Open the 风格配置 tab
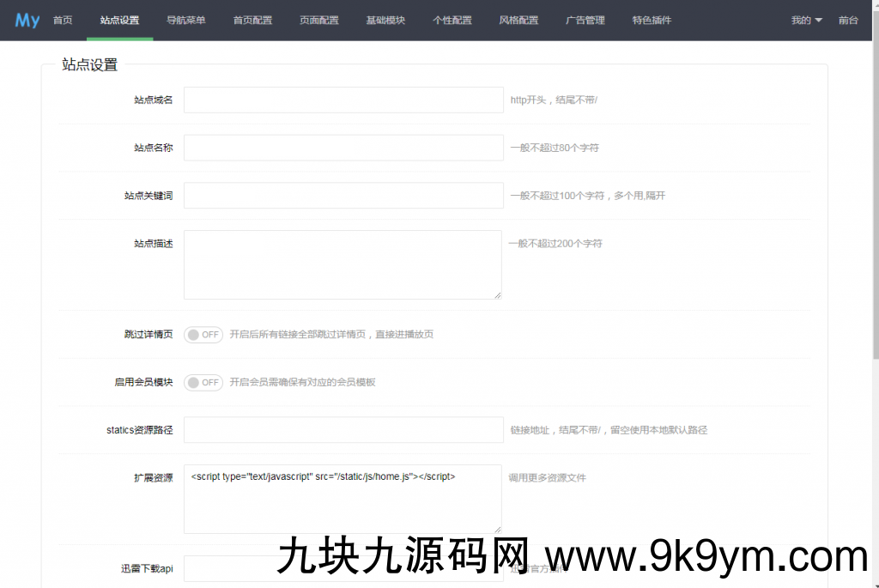This screenshot has width=879, height=588. point(518,20)
